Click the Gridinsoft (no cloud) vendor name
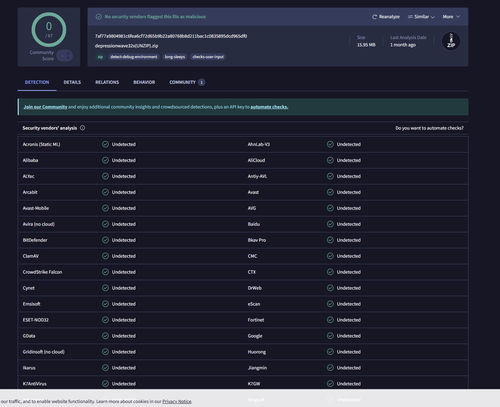Image resolution: width=500 pixels, height=407 pixels. pyautogui.click(x=44, y=352)
